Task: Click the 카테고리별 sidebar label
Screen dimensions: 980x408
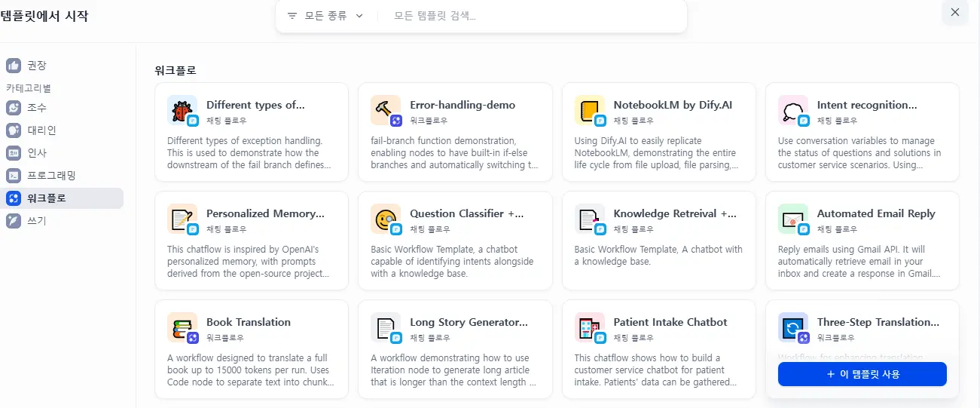Action: tap(29, 88)
